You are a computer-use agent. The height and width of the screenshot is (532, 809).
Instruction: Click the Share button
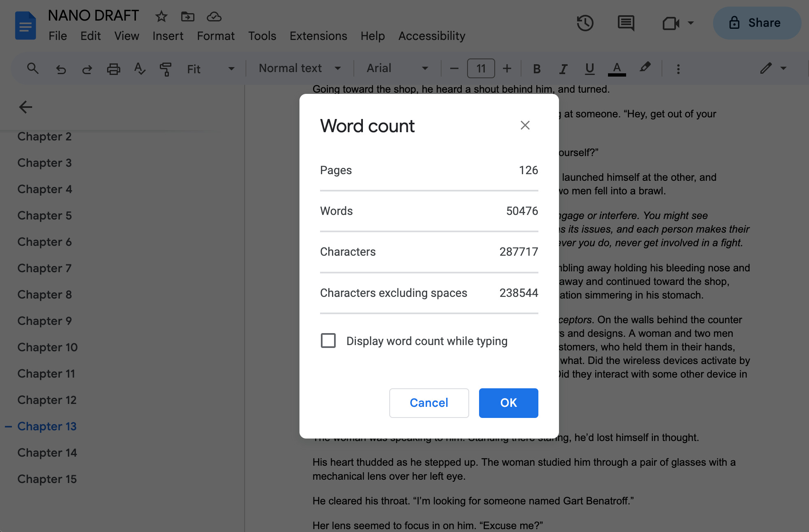(x=757, y=23)
